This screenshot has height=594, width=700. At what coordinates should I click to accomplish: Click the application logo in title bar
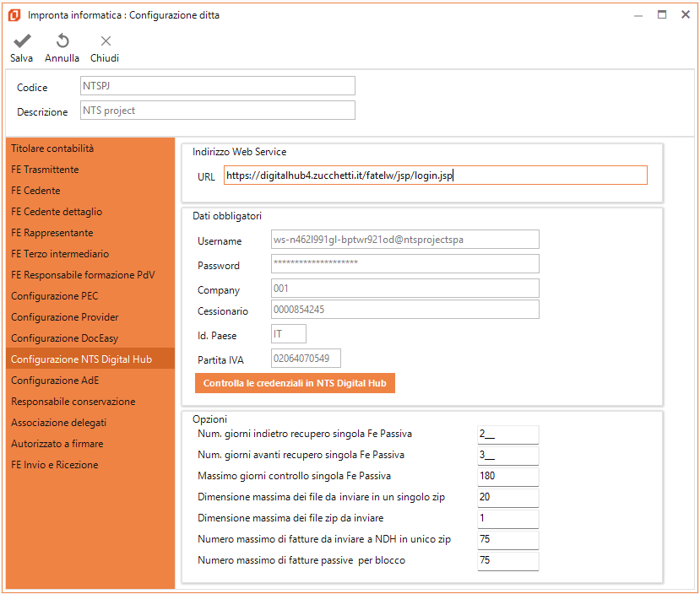click(14, 15)
